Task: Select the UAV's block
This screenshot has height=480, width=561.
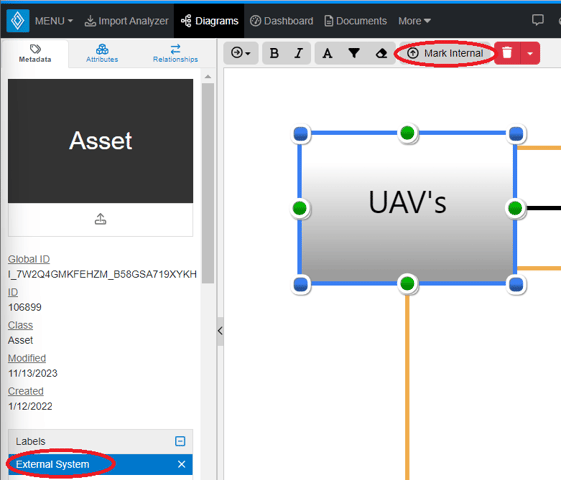Action: pyautogui.click(x=407, y=208)
